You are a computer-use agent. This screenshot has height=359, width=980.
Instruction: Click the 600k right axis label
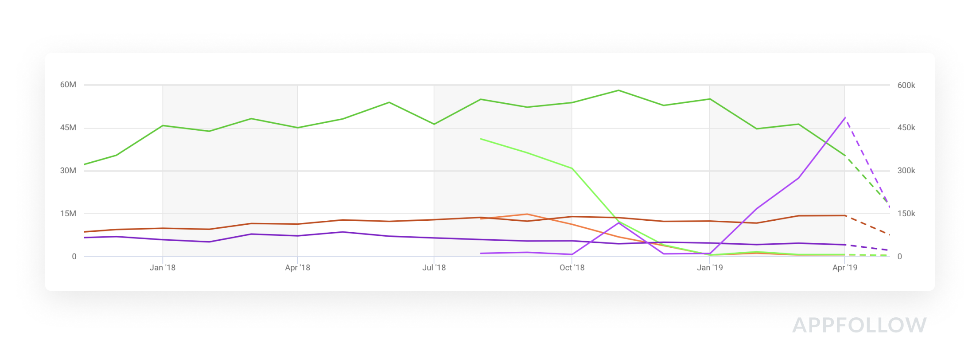coord(906,85)
